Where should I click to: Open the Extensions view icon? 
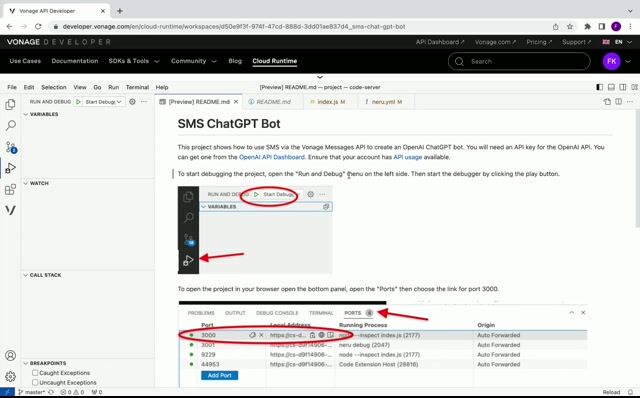11,189
